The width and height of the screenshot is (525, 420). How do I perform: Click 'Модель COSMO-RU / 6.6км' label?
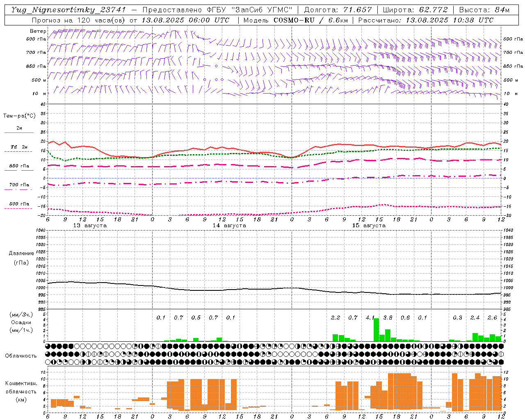(296, 20)
